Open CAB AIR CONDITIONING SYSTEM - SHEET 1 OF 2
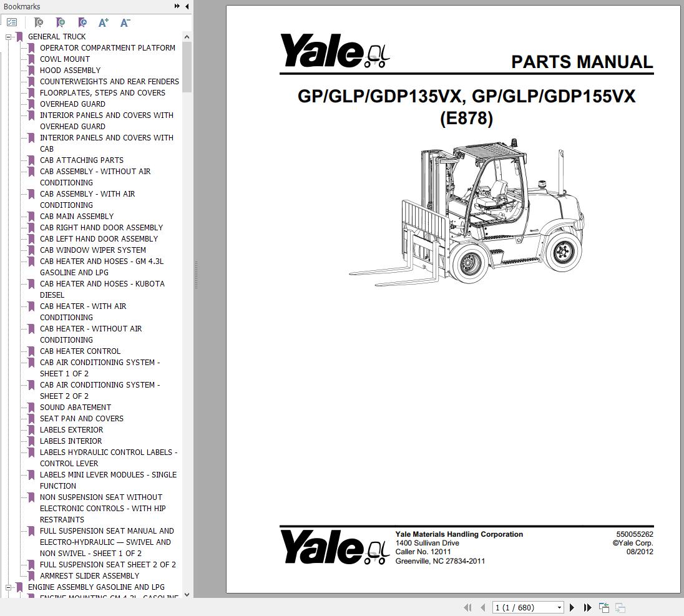The height and width of the screenshot is (616, 684). coord(100,368)
